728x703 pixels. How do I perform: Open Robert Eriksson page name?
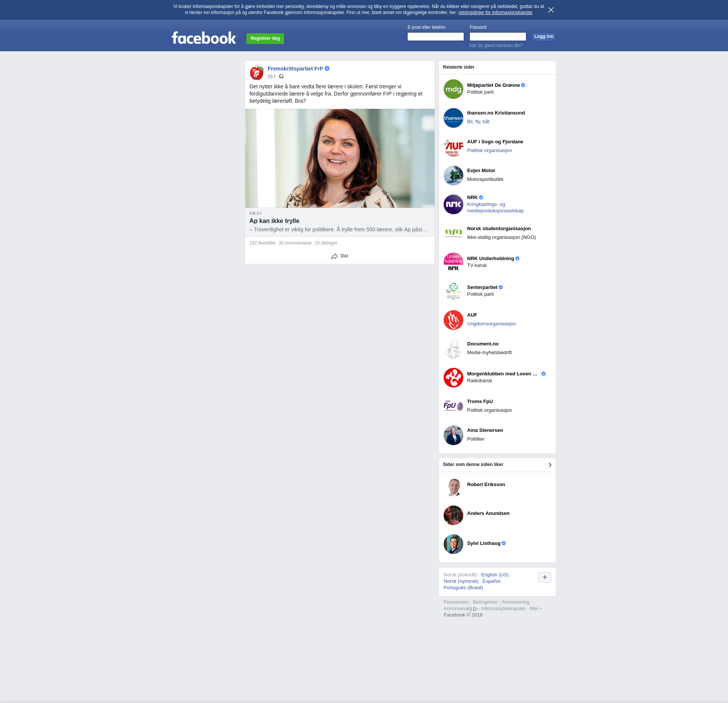pos(486,485)
